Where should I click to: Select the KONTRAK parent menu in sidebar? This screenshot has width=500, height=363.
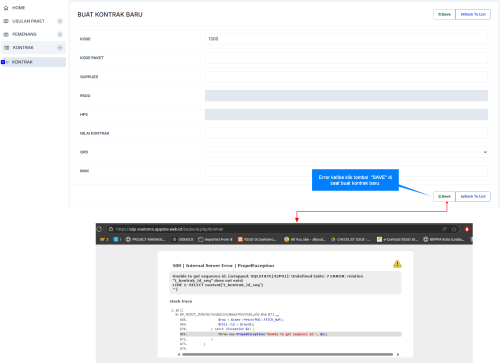tap(33, 48)
